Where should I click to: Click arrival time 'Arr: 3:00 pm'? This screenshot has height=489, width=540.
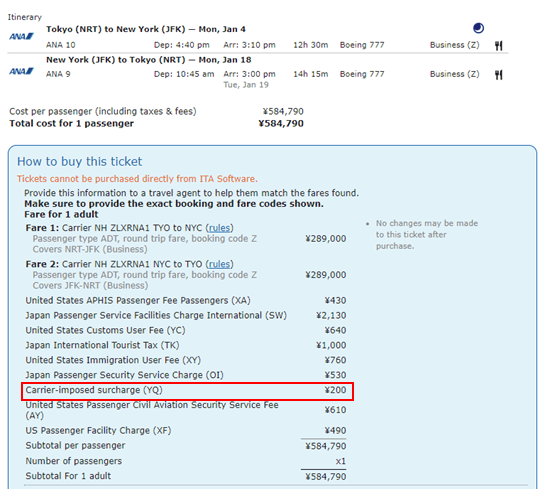[249, 74]
